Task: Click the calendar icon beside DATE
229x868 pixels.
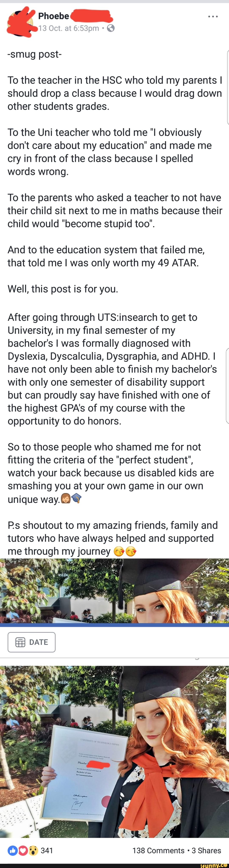Action: click(21, 642)
